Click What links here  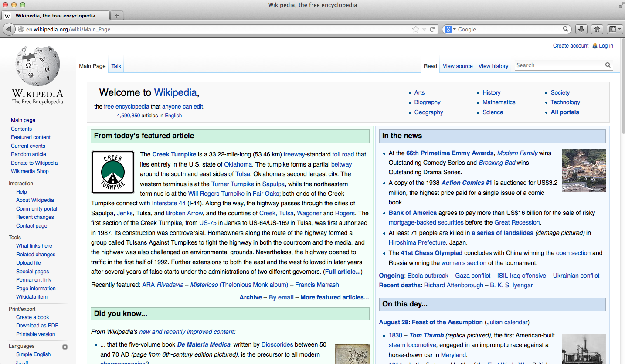pyautogui.click(x=34, y=246)
